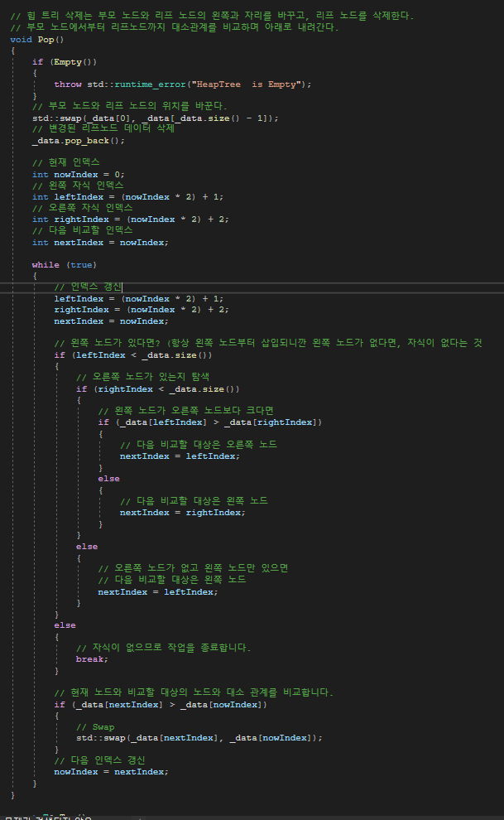This screenshot has height=820, width=504.
Task: Click the "HeapTree is Empty" string literal
Action: (x=248, y=84)
